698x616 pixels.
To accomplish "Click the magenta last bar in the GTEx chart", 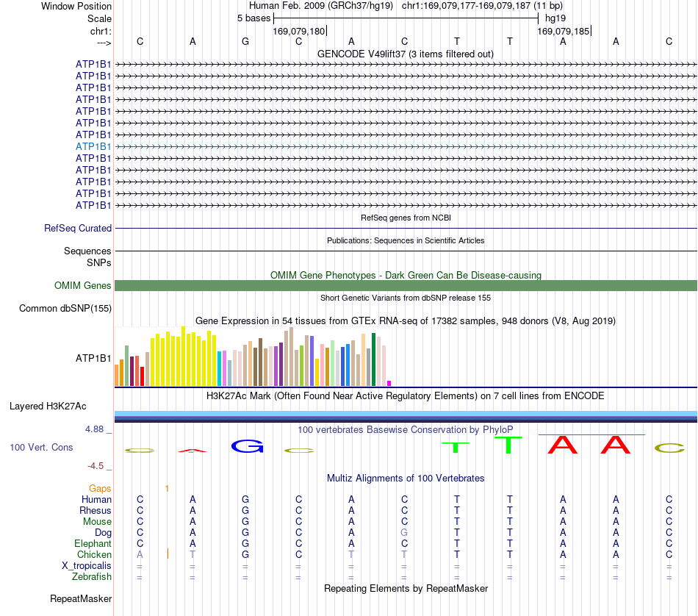I will pos(389,383).
